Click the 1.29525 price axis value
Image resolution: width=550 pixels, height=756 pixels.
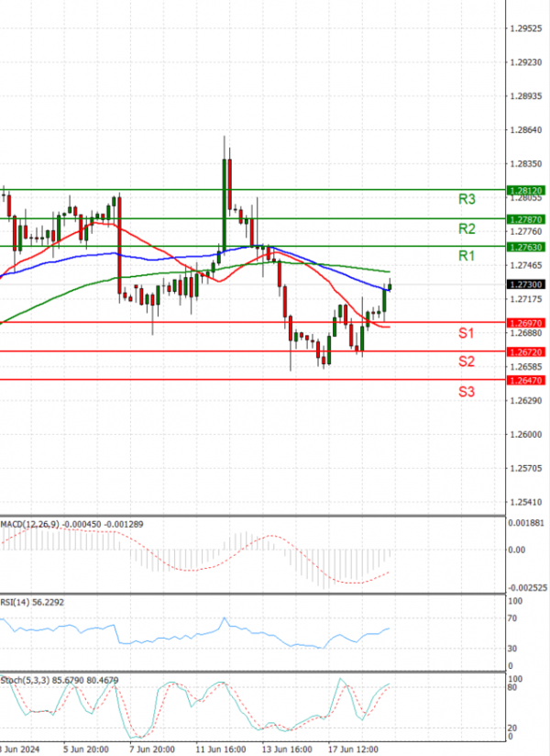pyautogui.click(x=526, y=29)
